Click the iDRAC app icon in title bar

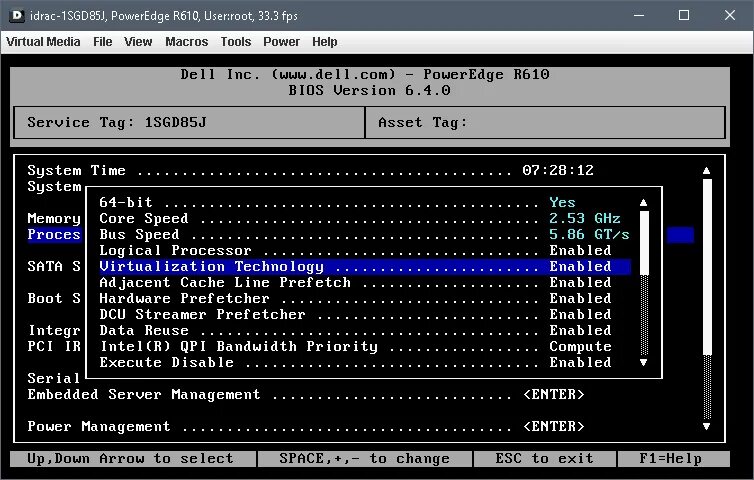17,15
